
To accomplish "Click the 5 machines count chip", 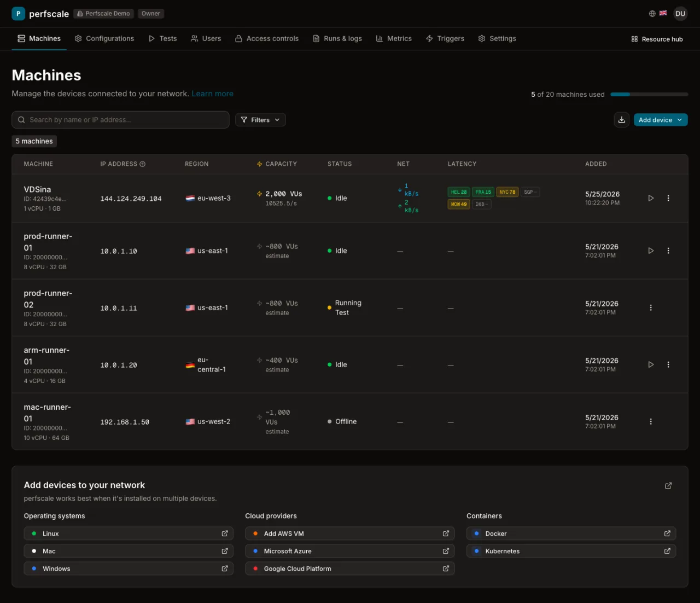I will click(34, 141).
